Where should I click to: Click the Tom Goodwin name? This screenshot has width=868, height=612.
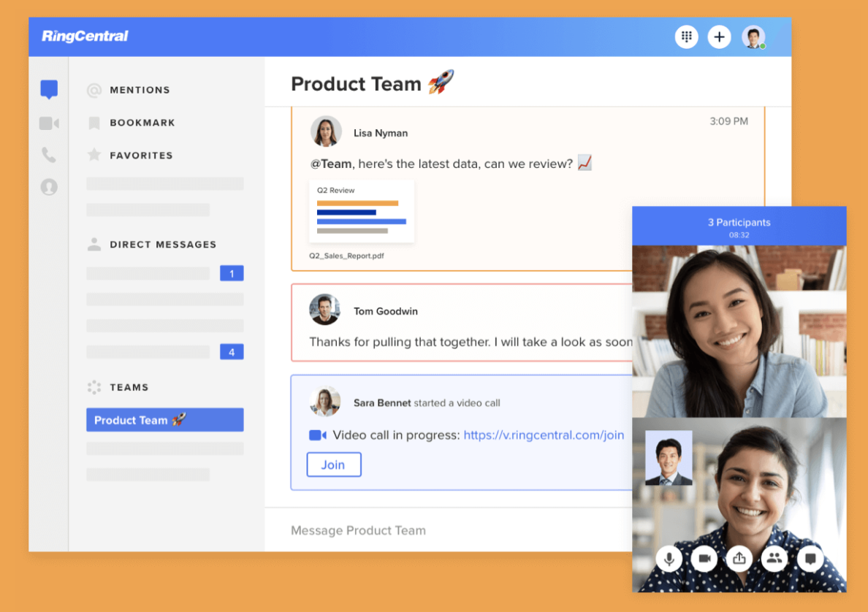pos(386,312)
